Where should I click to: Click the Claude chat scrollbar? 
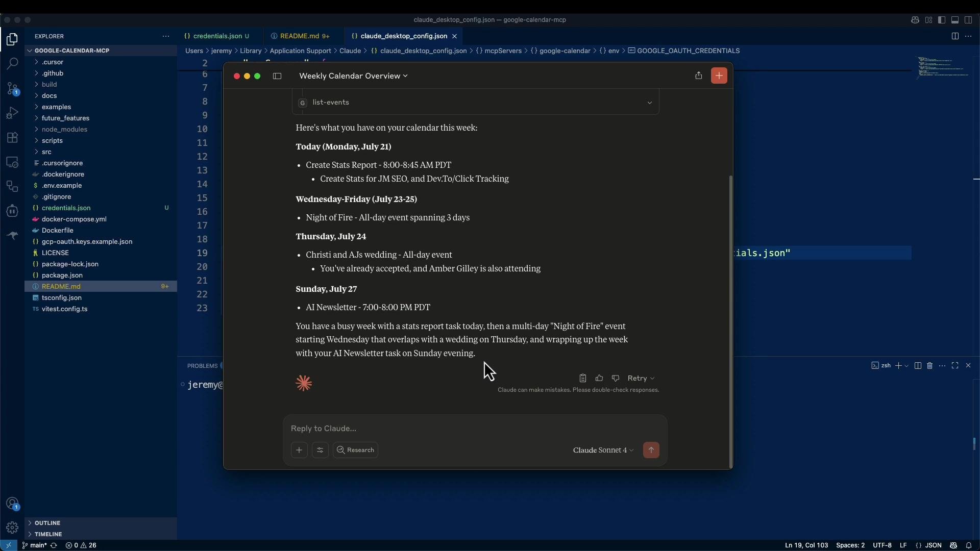click(730, 321)
